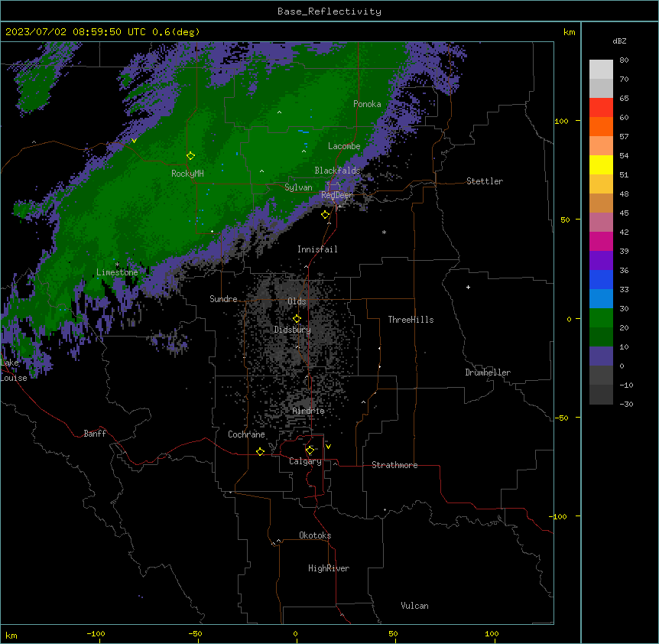Click the Lacombe city label
The height and width of the screenshot is (644, 659).
(x=344, y=146)
